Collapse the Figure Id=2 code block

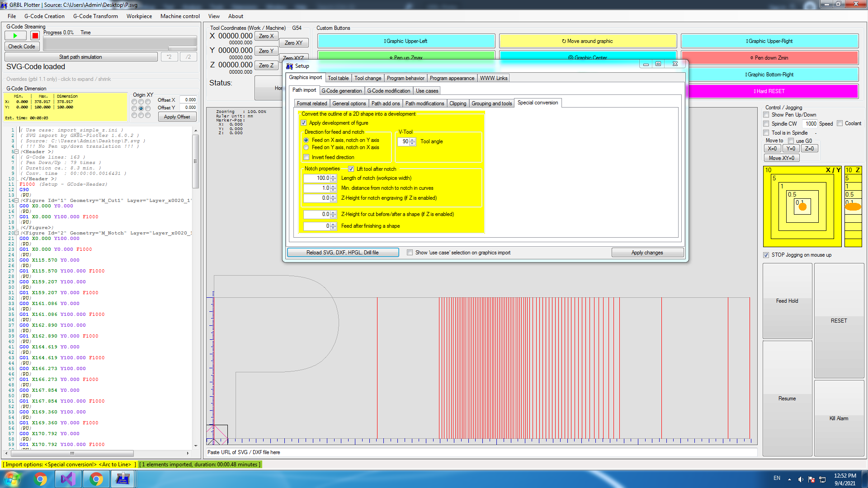[16, 233]
